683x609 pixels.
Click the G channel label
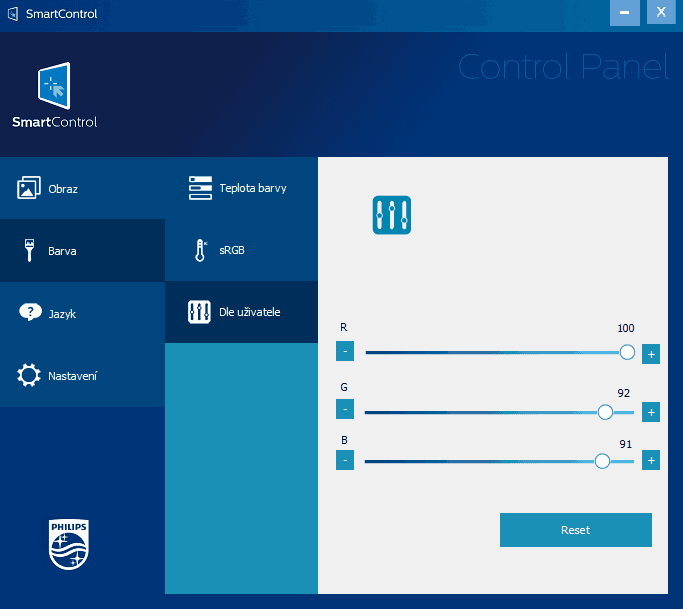click(344, 387)
